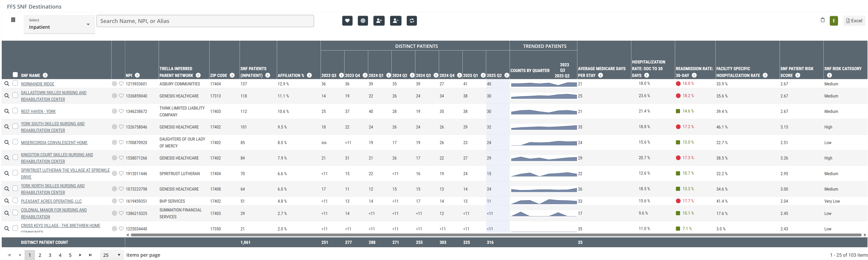Click the target bullseye toolbar button

(x=363, y=21)
